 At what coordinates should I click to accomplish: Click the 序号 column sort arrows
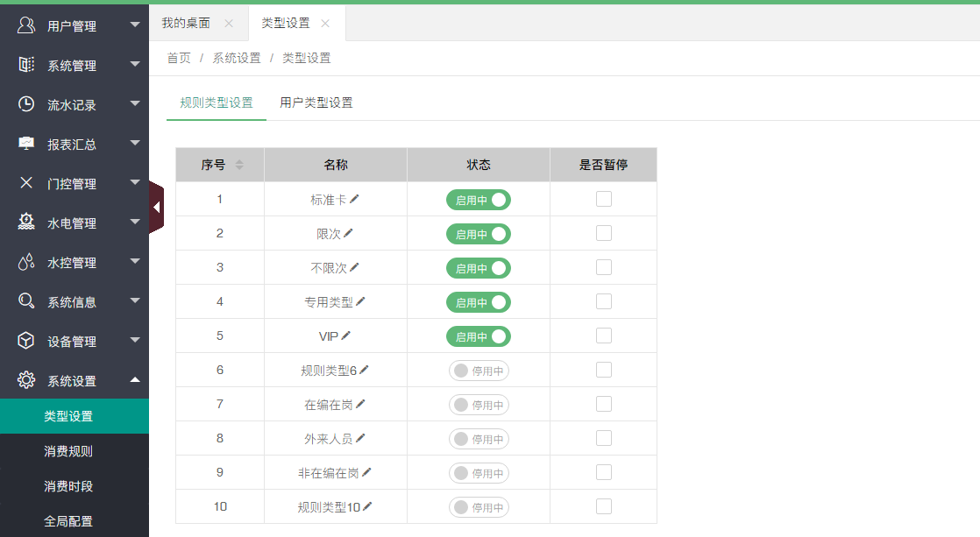(239, 165)
